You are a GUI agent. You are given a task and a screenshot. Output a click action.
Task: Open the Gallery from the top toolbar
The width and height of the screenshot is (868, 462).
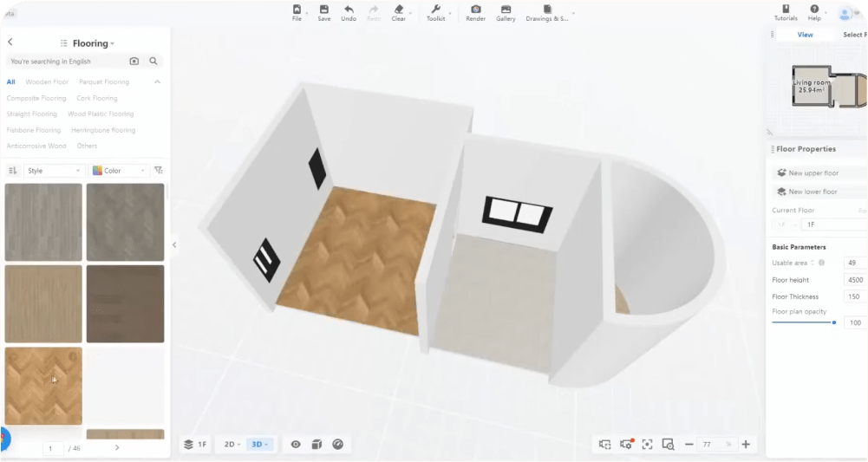click(506, 10)
